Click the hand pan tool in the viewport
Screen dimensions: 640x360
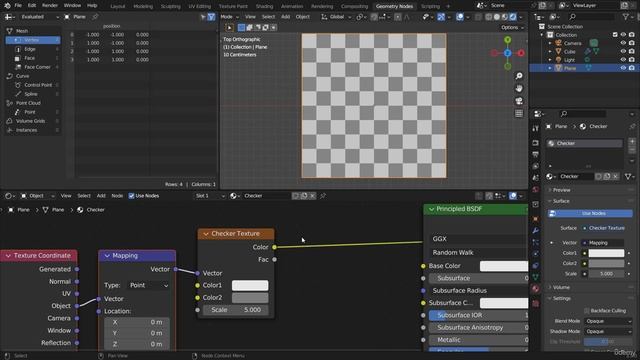pyautogui.click(x=519, y=89)
